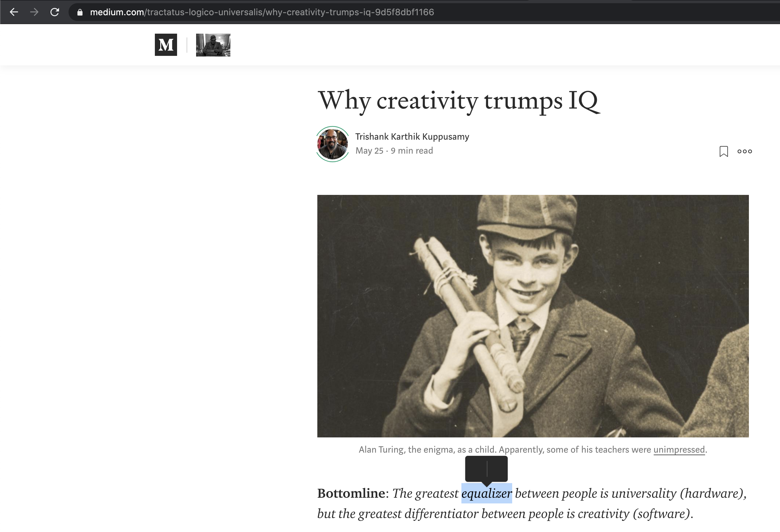Bookmark this story for later
This screenshot has width=780, height=532.
[724, 151]
